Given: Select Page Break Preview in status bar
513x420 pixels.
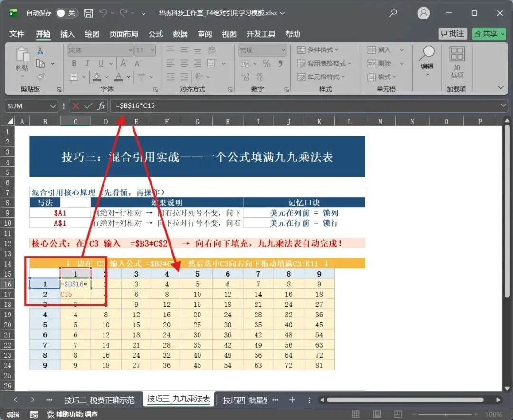Looking at the screenshot, I should point(398,414).
